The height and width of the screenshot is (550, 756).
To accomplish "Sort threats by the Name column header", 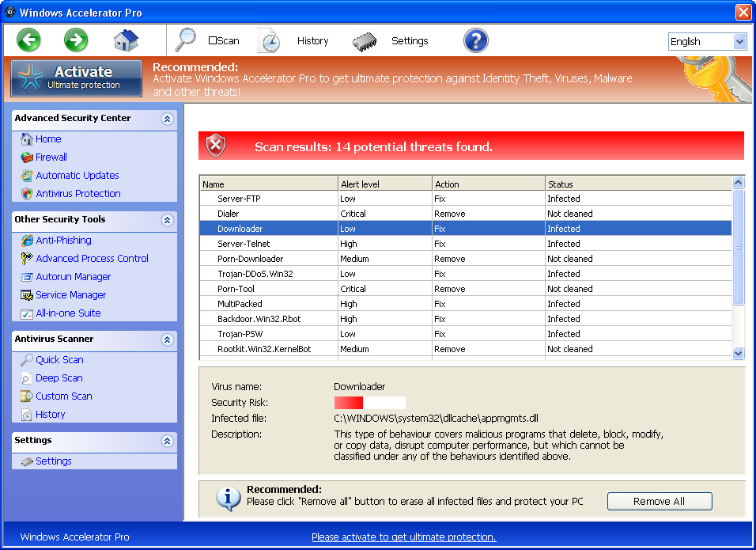I will [269, 184].
